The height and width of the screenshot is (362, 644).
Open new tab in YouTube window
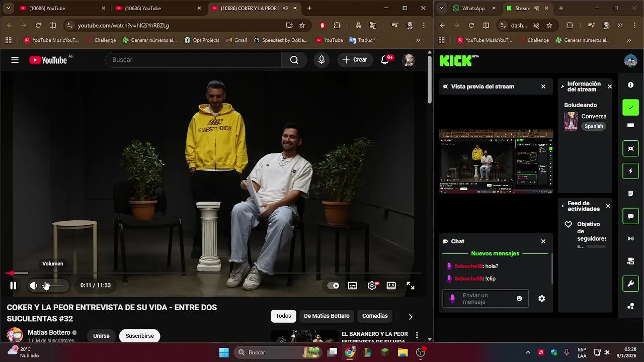coord(309,8)
